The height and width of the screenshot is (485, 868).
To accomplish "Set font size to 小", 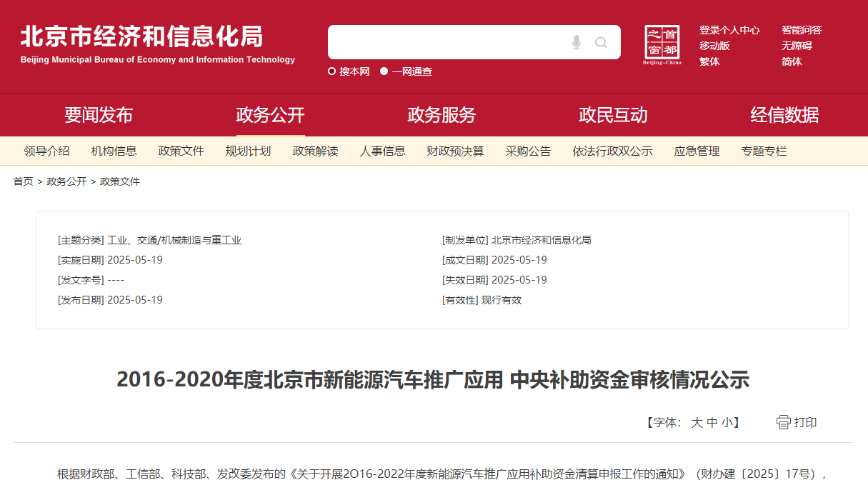I will tap(727, 423).
